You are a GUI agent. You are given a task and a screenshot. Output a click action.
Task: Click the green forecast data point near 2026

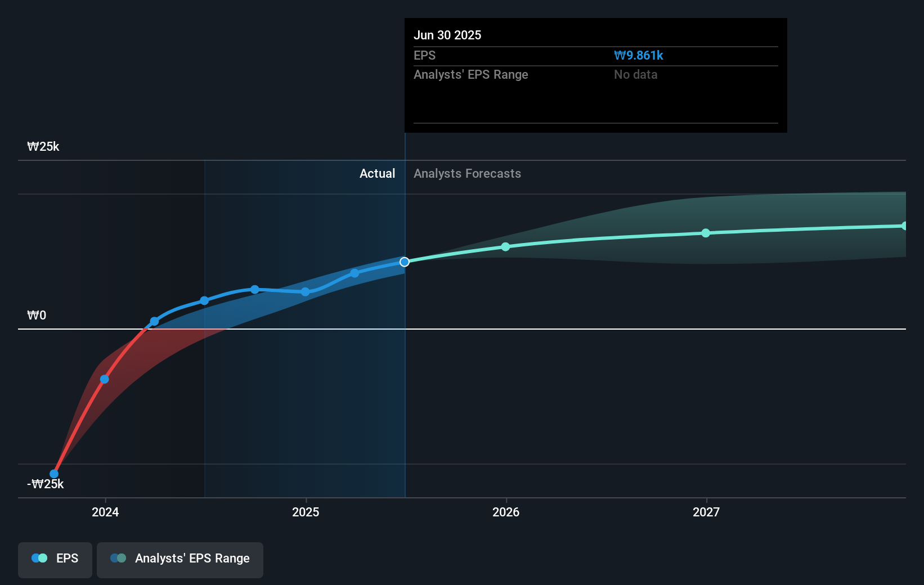[x=505, y=246]
